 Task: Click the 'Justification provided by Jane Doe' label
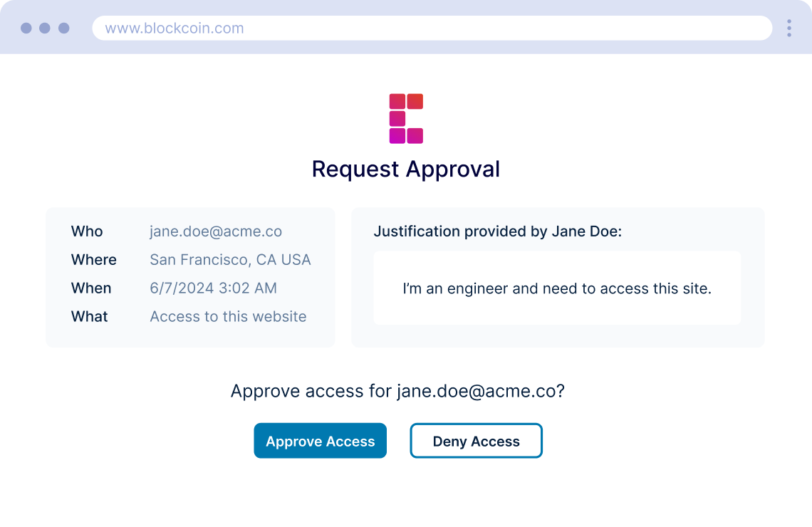point(497,231)
